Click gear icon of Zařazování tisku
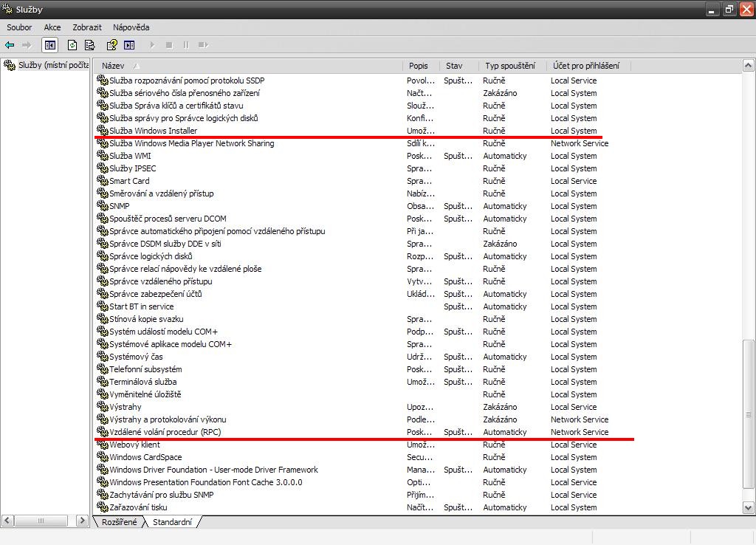The image size is (756, 545). (102, 507)
